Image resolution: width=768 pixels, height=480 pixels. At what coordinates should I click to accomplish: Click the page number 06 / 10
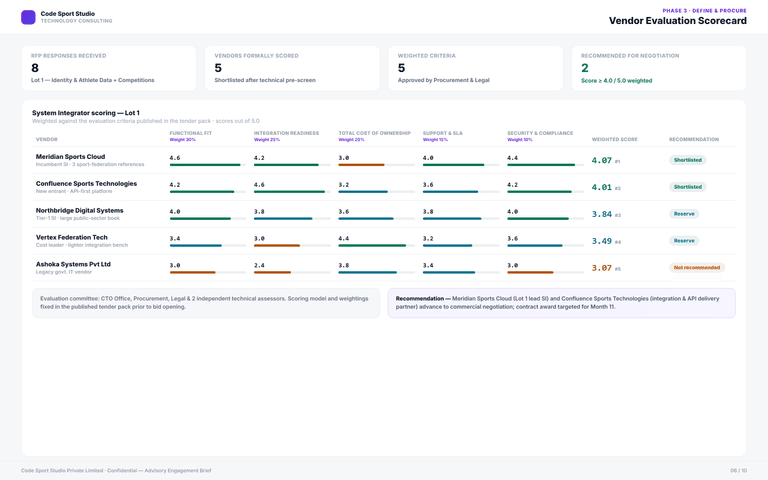point(739,470)
